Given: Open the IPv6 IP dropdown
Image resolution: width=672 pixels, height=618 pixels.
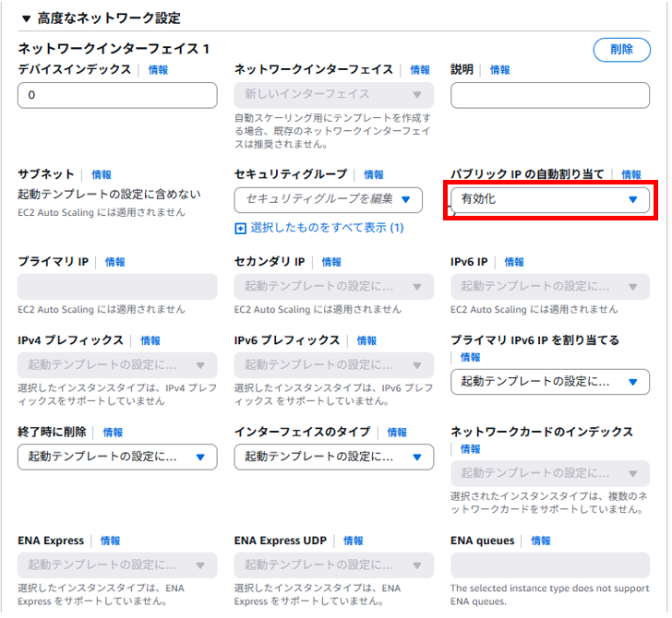Looking at the screenshot, I should coord(550,287).
